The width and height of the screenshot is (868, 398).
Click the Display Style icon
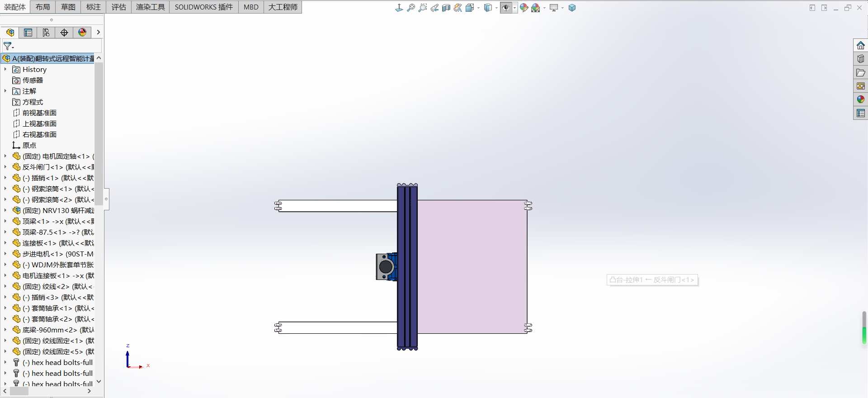click(487, 8)
